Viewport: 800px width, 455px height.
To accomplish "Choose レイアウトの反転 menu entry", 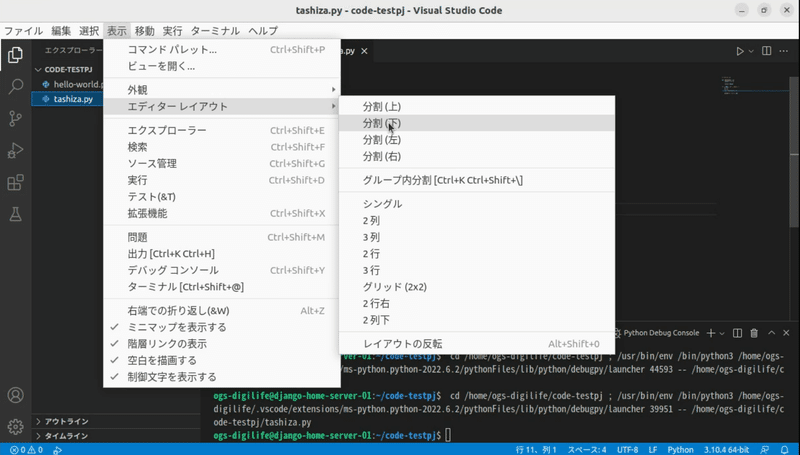I will click(x=477, y=344).
